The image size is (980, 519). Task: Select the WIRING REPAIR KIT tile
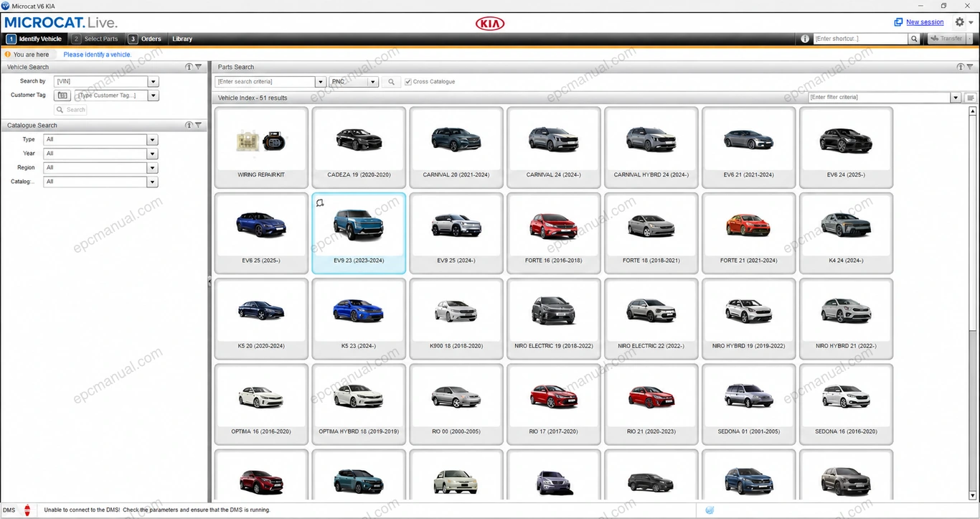coord(261,148)
